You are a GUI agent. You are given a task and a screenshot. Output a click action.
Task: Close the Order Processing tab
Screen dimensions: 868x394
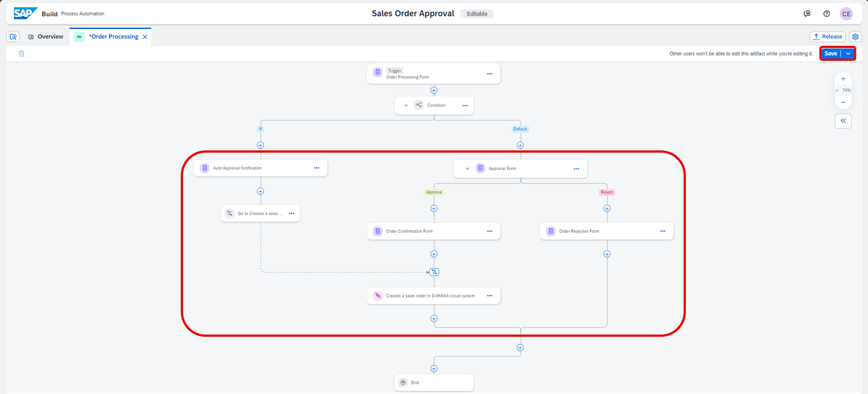pyautogui.click(x=145, y=37)
